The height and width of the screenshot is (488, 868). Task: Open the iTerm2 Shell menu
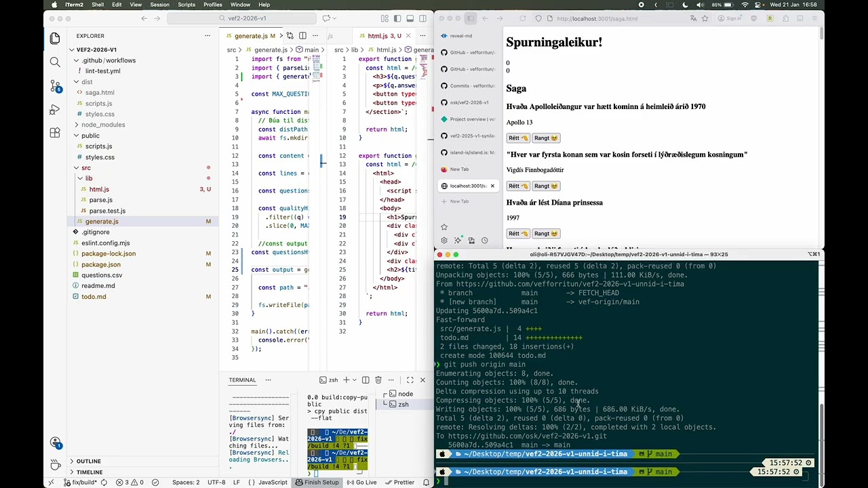click(x=98, y=5)
